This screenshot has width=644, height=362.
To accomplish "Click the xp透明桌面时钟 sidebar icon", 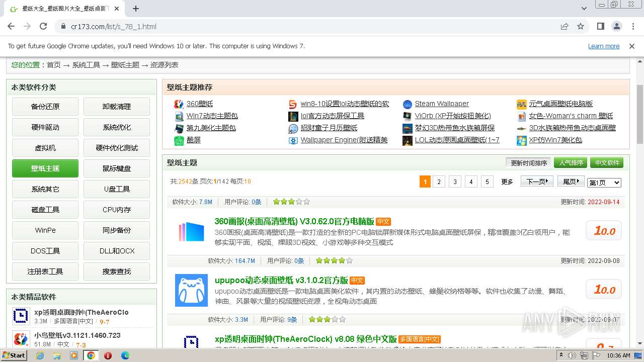I will point(21,316).
